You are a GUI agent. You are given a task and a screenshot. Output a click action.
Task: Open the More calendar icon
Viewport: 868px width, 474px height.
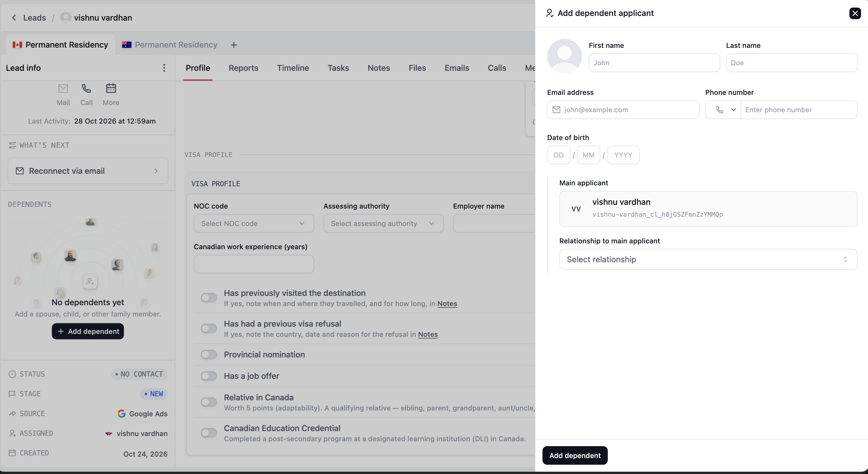click(x=111, y=88)
